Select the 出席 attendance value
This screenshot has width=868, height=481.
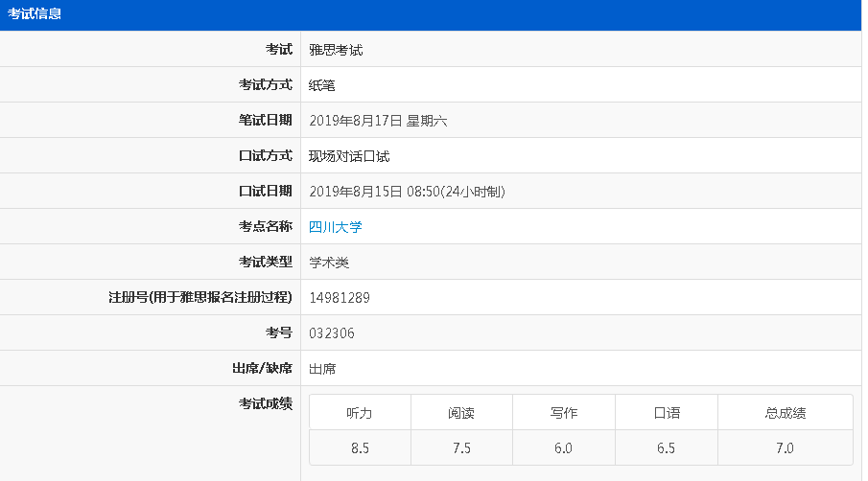322,368
